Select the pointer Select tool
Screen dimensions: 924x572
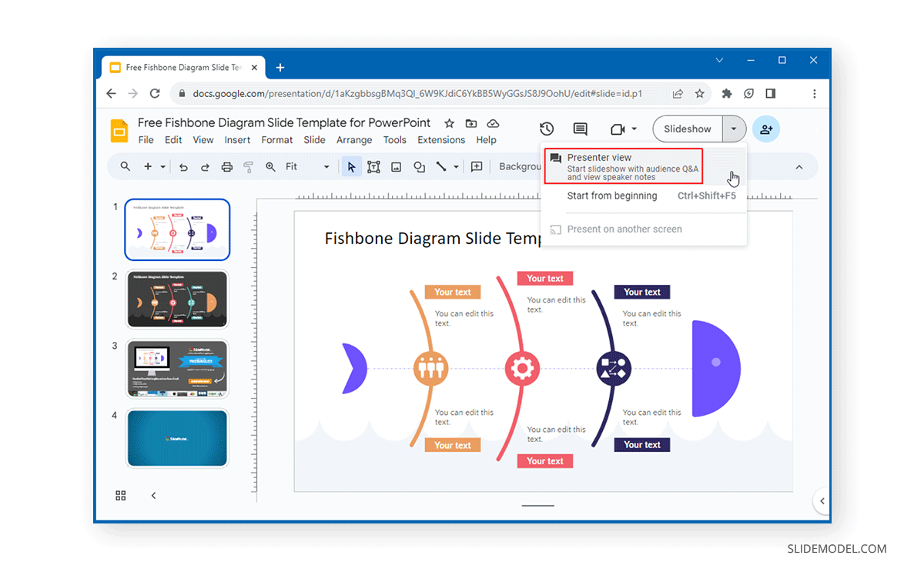click(352, 166)
